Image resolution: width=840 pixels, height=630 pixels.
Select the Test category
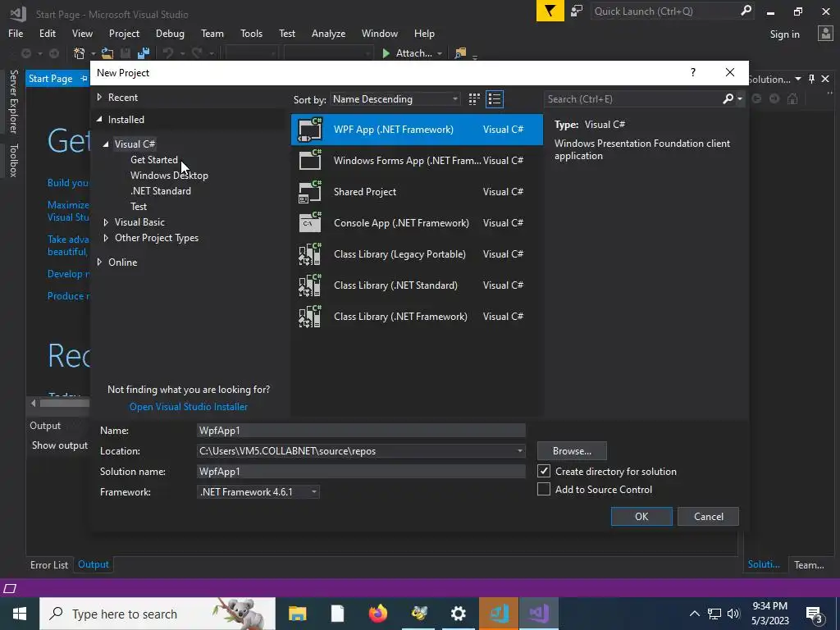(139, 206)
